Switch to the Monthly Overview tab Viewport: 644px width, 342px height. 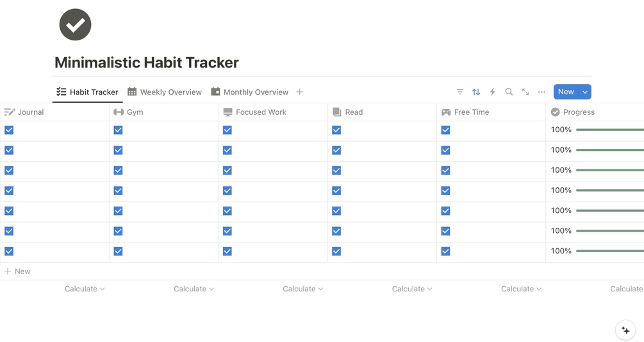249,92
